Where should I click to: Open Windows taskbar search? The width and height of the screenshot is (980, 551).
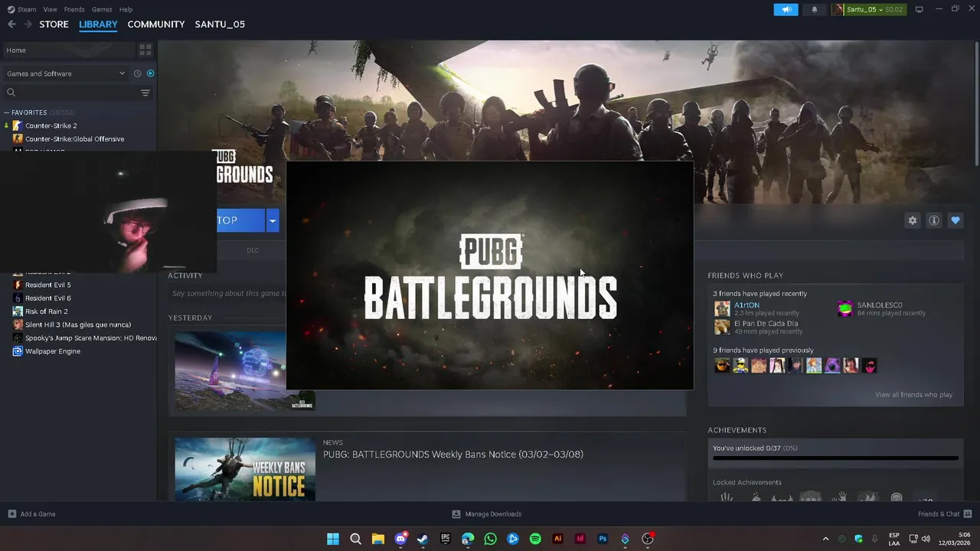point(355,539)
